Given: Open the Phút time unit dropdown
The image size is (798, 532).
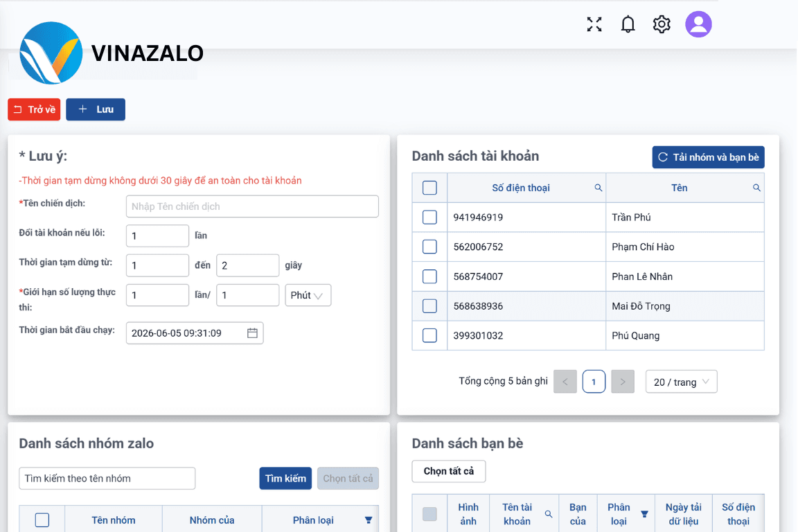Looking at the screenshot, I should point(308,295).
